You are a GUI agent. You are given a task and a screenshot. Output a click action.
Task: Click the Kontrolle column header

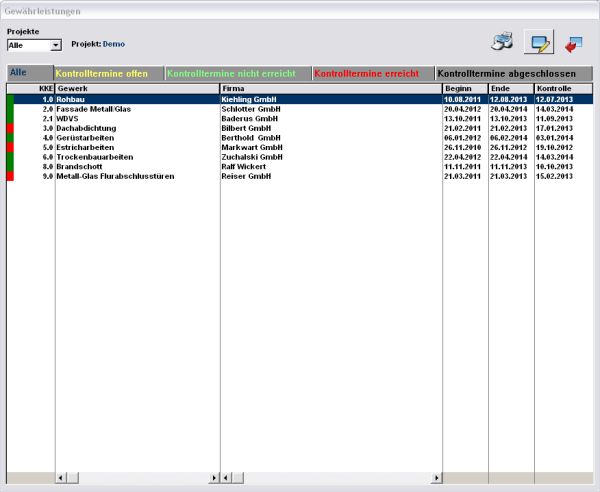pyautogui.click(x=563, y=89)
